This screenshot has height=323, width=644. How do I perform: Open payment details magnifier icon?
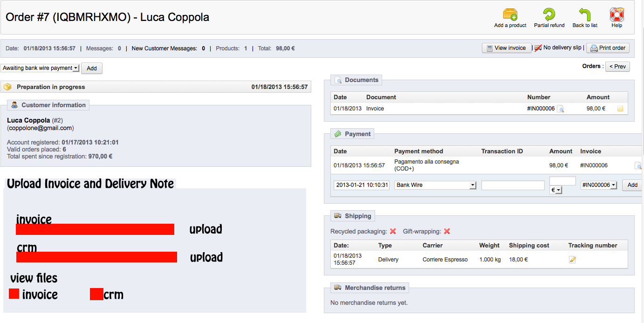[x=638, y=165]
